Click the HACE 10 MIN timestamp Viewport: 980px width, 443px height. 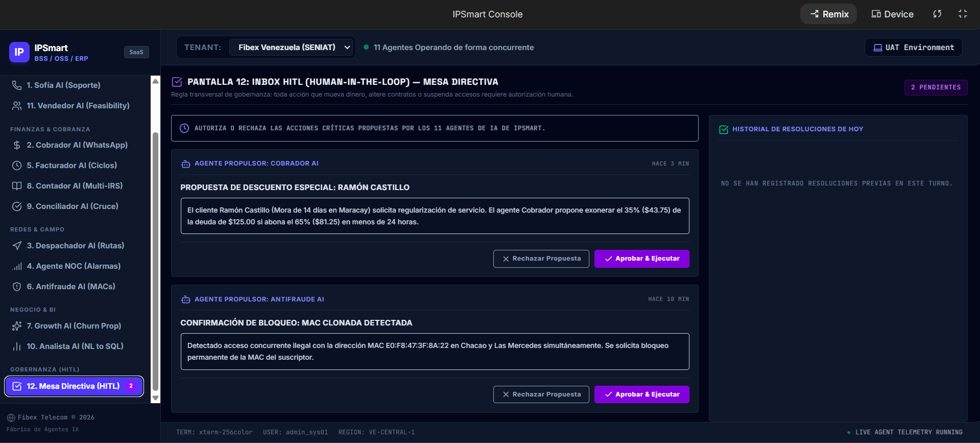668,299
